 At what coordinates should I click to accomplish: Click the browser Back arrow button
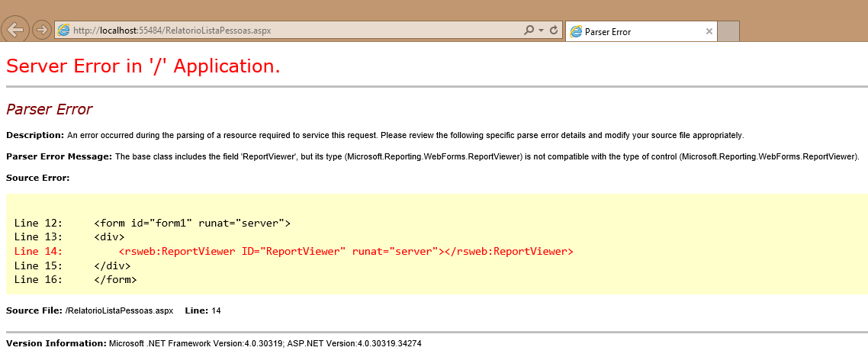coord(15,30)
